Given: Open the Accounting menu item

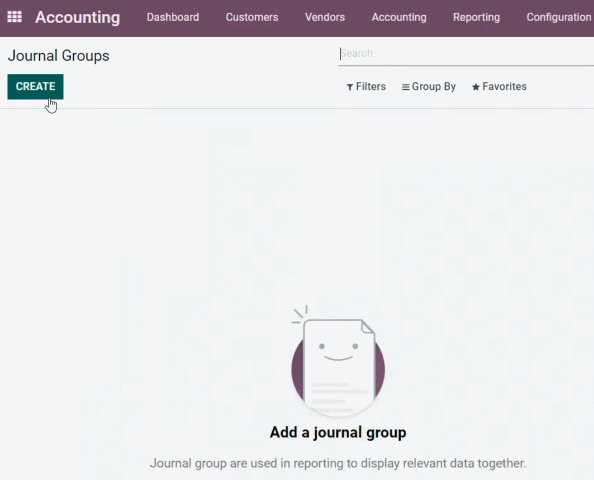Looking at the screenshot, I should click(x=399, y=17).
